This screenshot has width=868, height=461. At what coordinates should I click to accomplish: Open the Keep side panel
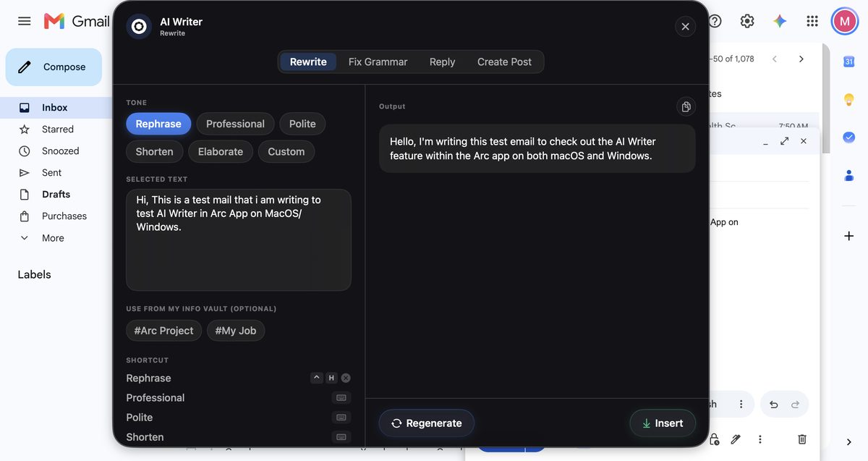point(849,99)
